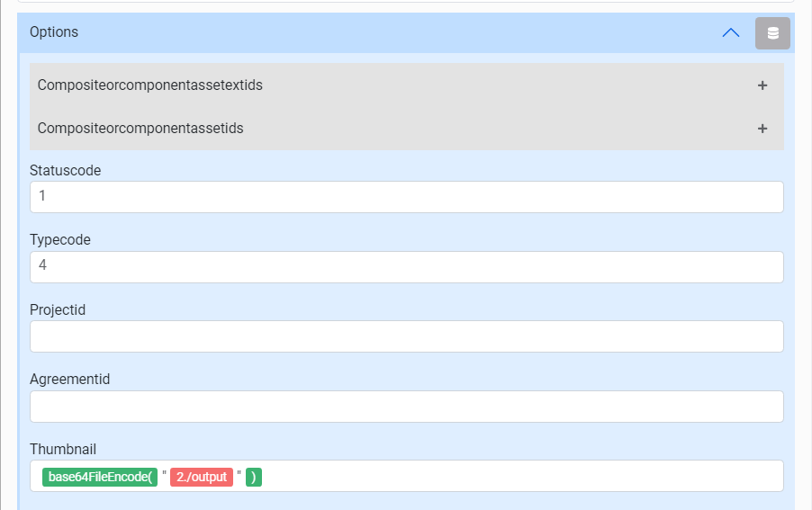Click the Statuscode label

[66, 170]
